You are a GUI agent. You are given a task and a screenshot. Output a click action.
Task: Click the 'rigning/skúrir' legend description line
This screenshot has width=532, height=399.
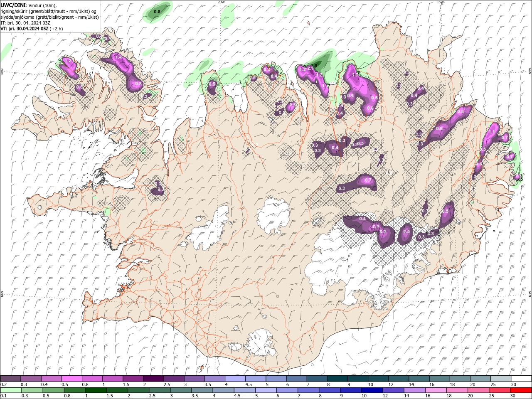pos(49,11)
